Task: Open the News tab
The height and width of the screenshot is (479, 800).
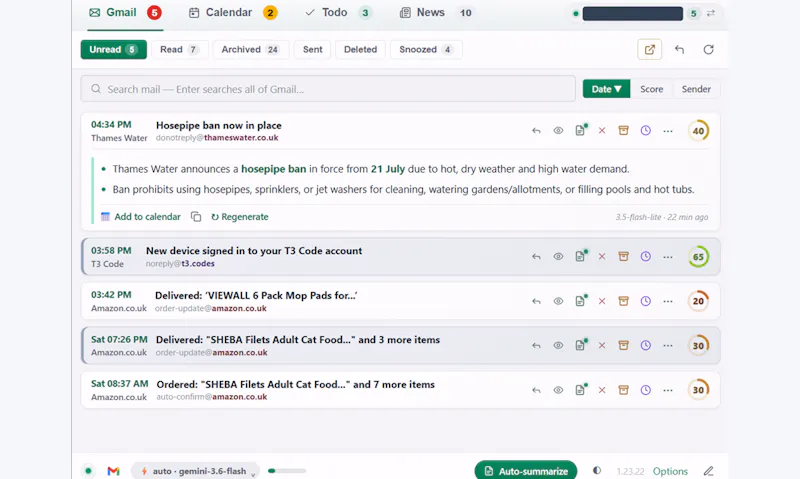Action: tap(436, 13)
